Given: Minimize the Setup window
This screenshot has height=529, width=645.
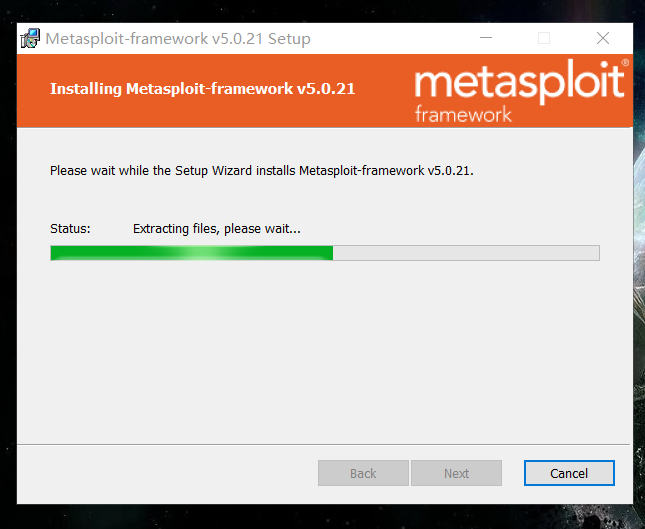Looking at the screenshot, I should click(486, 38).
